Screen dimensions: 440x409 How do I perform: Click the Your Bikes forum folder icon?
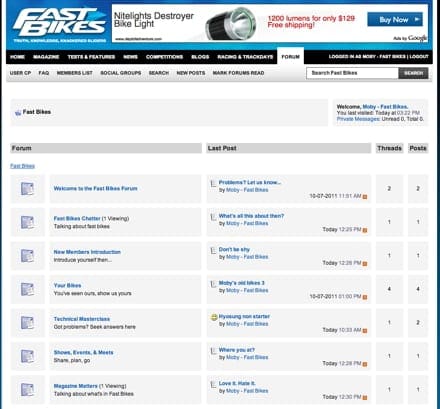tap(27, 289)
